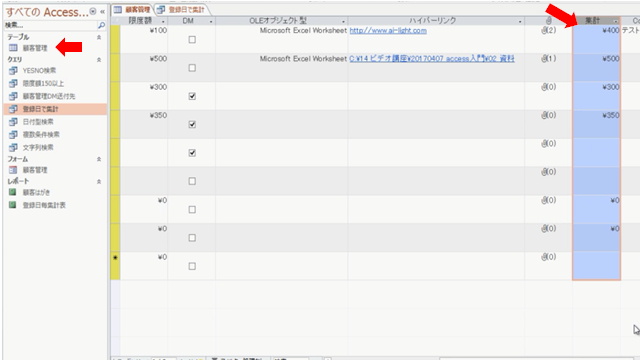Open the DM column filter dropdown
This screenshot has width=640, height=360.
[x=211, y=21]
